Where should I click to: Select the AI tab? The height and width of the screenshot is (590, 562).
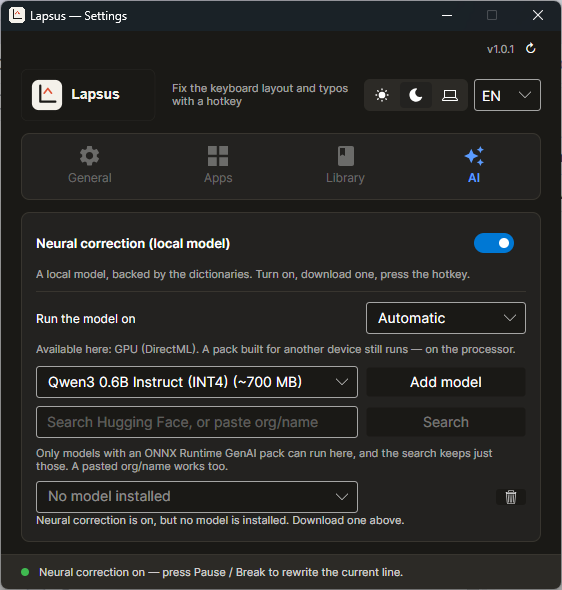(474, 166)
